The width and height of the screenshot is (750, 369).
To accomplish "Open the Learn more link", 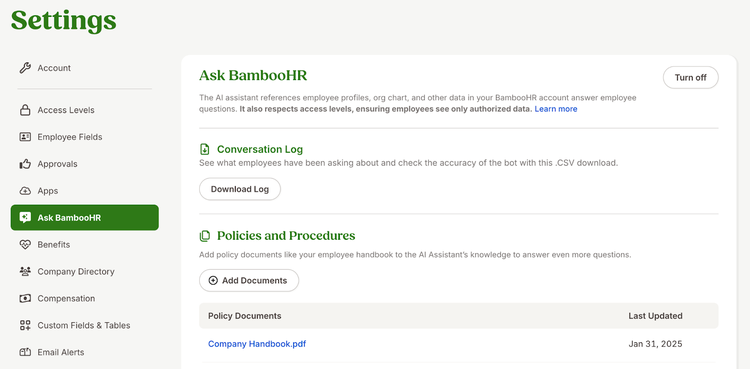I will (556, 109).
